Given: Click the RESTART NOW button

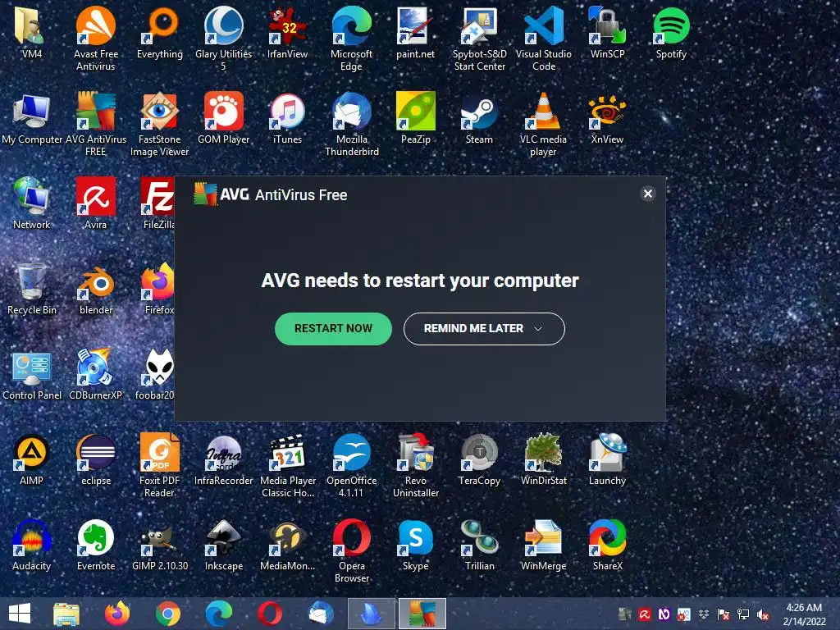Looking at the screenshot, I should pos(333,328).
